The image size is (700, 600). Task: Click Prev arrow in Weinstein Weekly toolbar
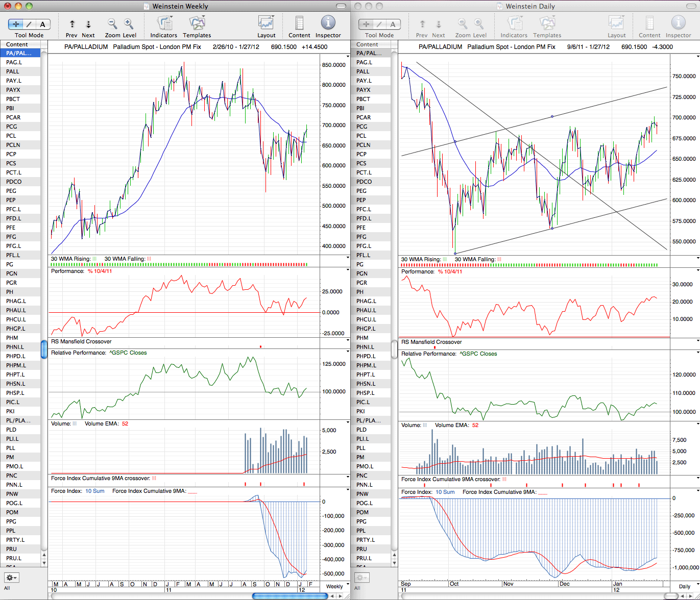click(x=72, y=24)
